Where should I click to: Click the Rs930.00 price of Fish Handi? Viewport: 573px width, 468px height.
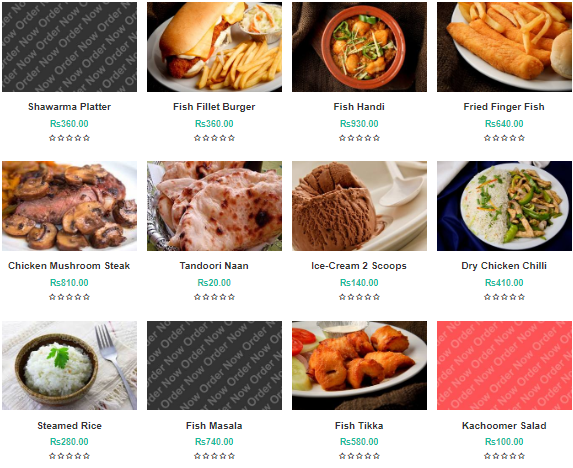(359, 123)
